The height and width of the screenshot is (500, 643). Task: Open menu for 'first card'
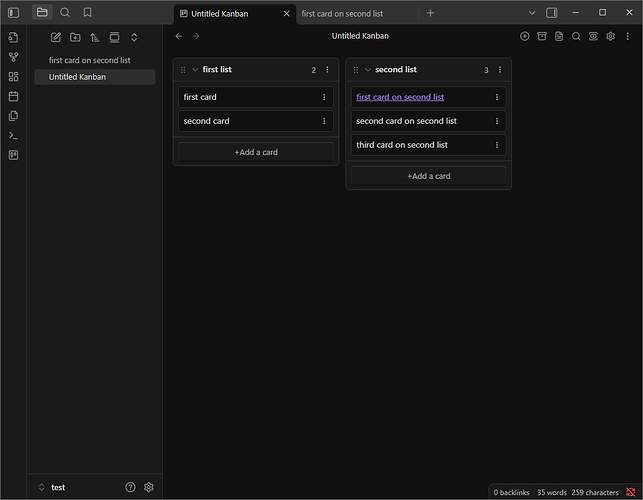point(324,97)
